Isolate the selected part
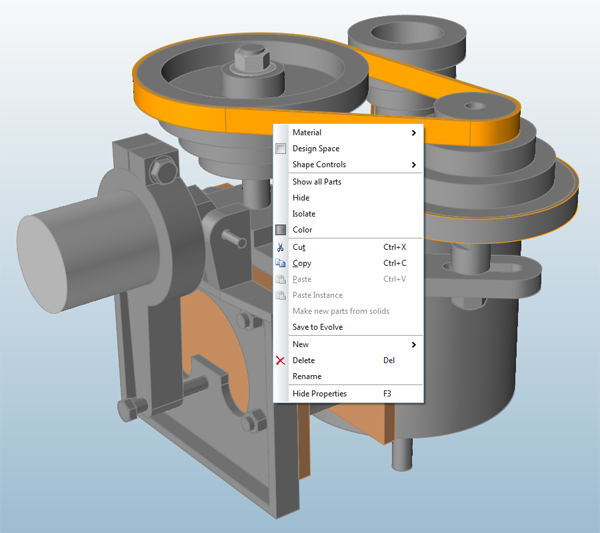 (304, 214)
